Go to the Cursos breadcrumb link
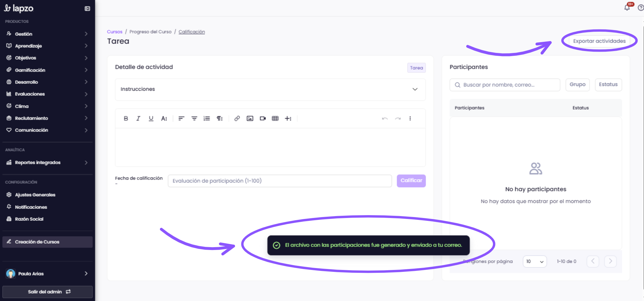The image size is (644, 301). (115, 32)
